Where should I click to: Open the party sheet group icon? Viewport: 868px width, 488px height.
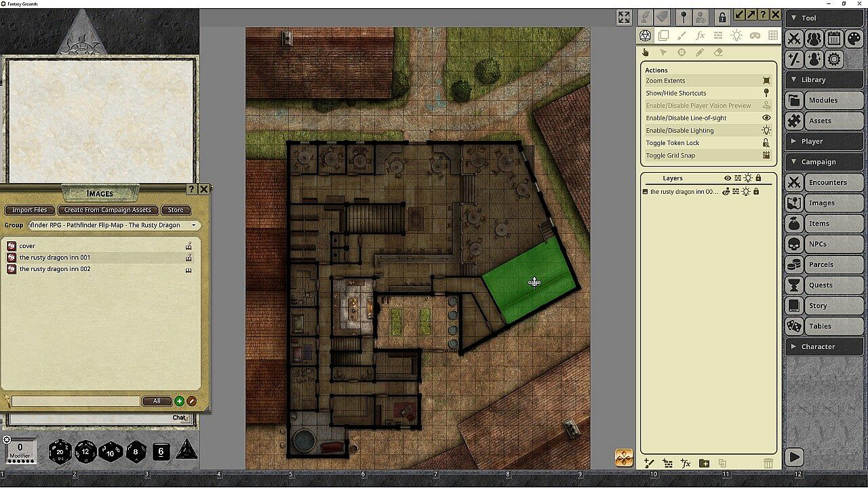click(814, 39)
